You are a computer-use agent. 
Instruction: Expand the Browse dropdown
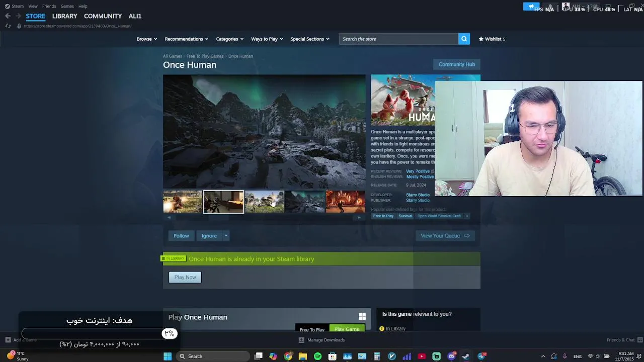[x=146, y=39]
